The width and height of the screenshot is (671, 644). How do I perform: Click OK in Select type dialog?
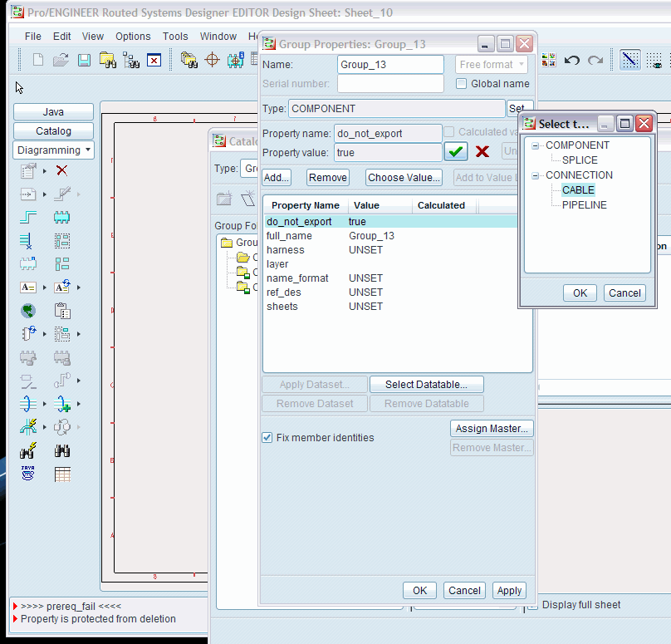pyautogui.click(x=580, y=293)
